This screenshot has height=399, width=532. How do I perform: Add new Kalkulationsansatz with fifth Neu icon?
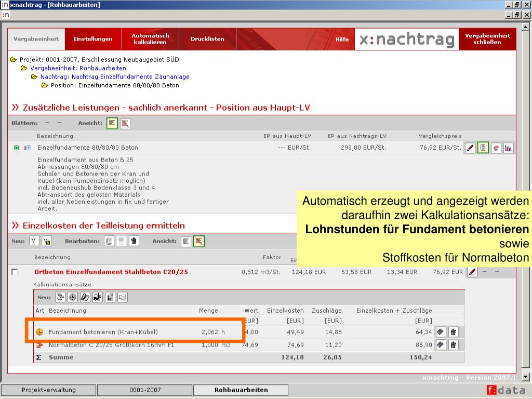click(110, 298)
